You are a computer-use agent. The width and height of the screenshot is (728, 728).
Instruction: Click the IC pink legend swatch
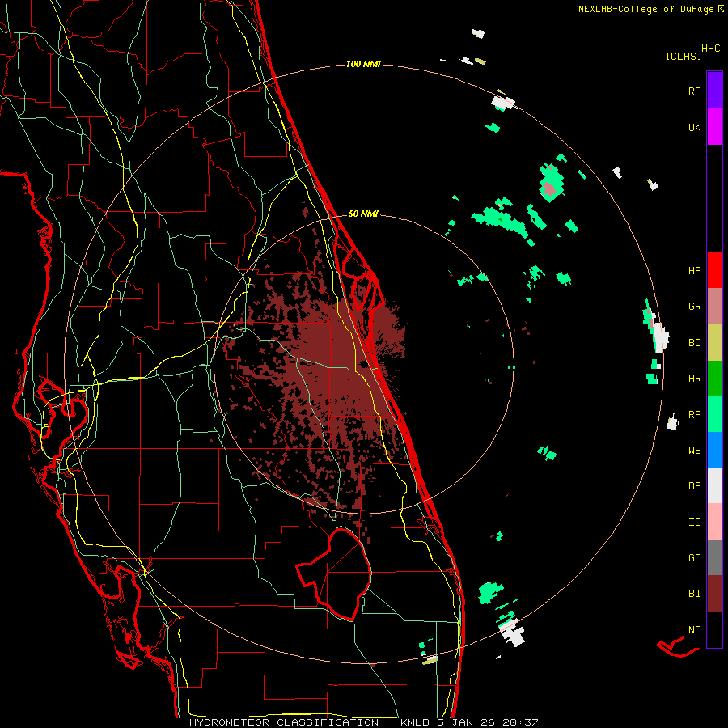click(714, 522)
